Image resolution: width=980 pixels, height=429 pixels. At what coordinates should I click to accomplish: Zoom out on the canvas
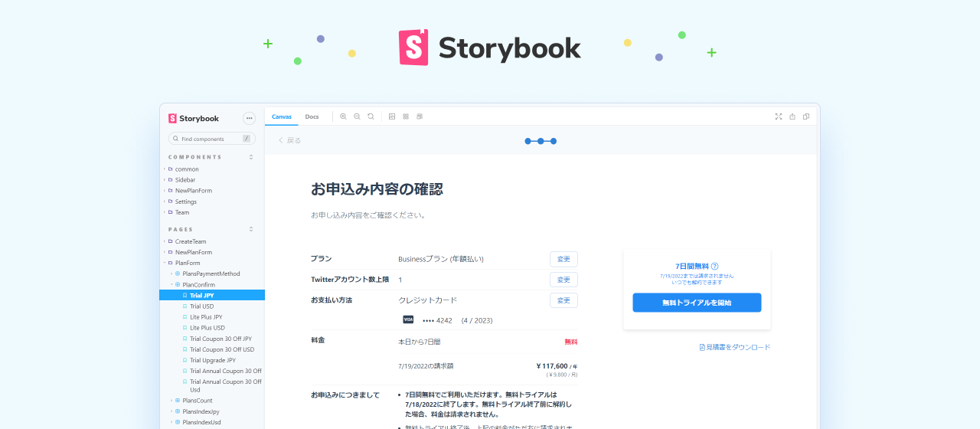coord(357,116)
